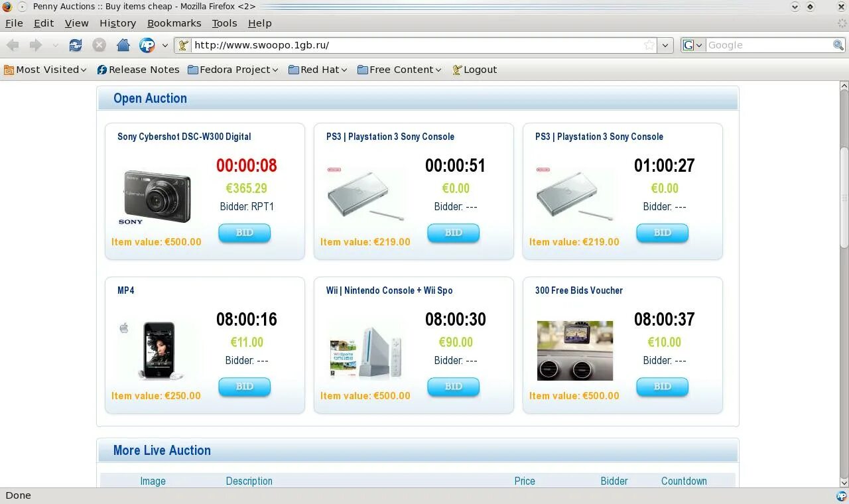Click the Release Notes Fedora favicon

(101, 70)
